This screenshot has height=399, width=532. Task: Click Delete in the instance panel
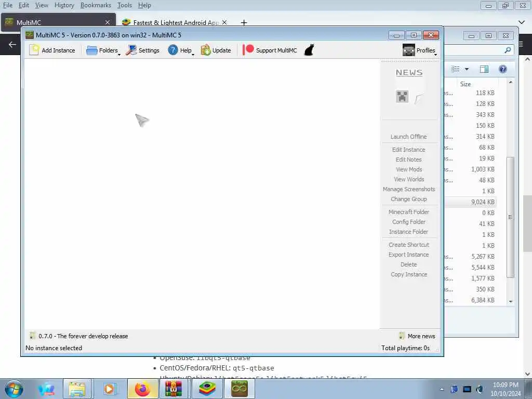(408, 264)
